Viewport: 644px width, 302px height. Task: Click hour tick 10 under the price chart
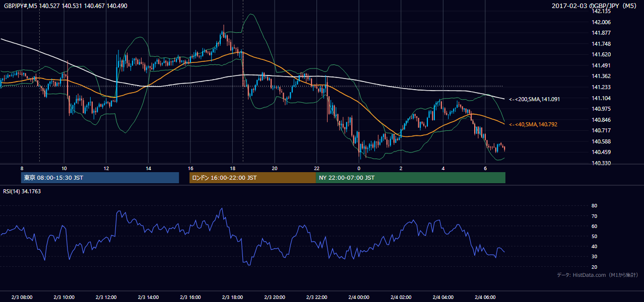pos(64,168)
